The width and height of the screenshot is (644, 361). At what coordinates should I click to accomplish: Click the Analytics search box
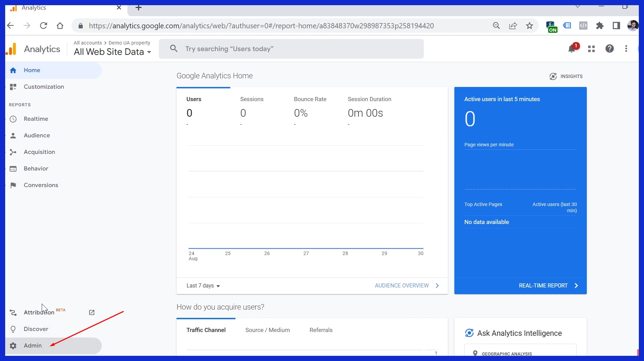[291, 49]
